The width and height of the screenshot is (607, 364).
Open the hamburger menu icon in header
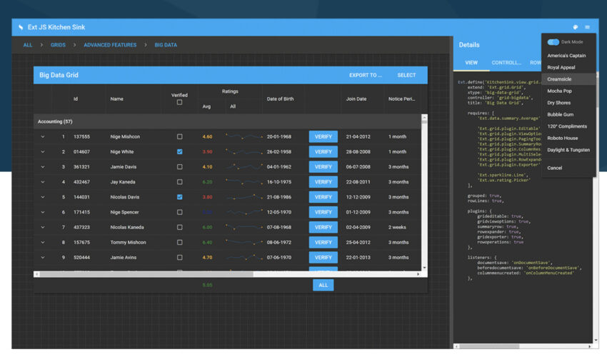pyautogui.click(x=587, y=27)
